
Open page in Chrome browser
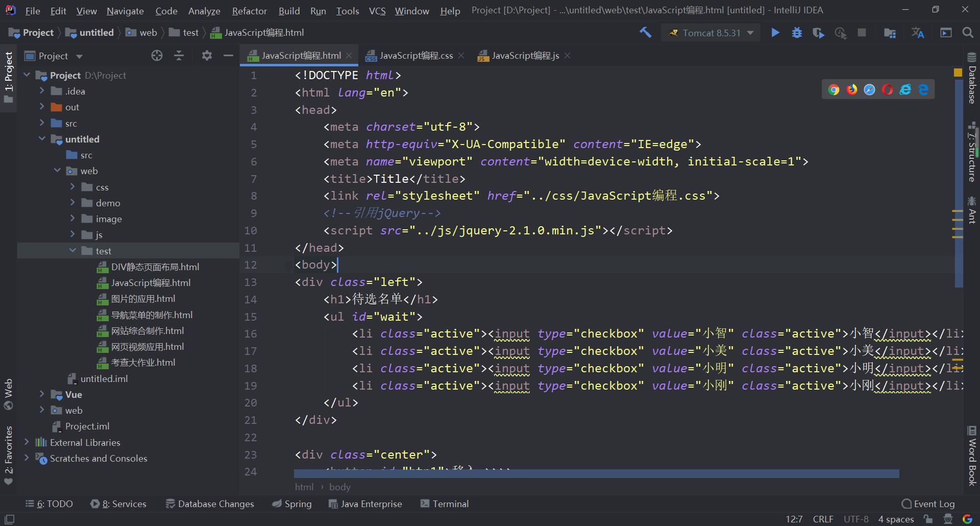834,90
